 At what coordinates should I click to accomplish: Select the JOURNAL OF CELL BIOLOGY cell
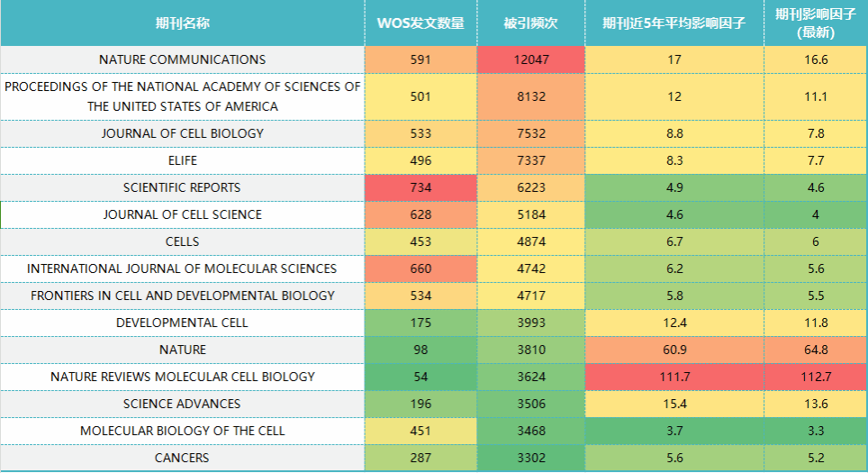coord(182,133)
